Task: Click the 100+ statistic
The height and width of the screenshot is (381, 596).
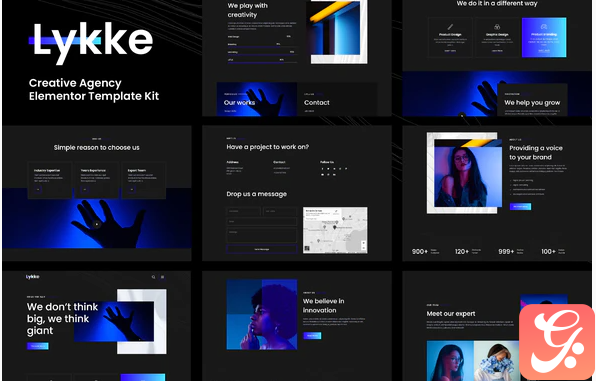Action: point(548,251)
